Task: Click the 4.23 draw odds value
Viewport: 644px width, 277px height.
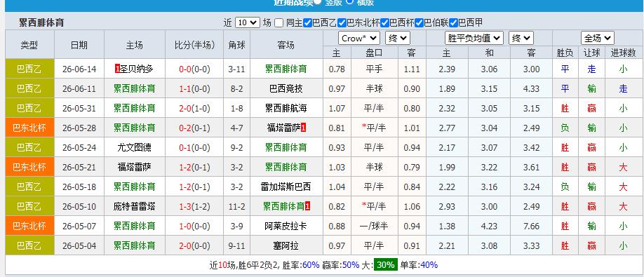Action: pyautogui.click(x=489, y=226)
